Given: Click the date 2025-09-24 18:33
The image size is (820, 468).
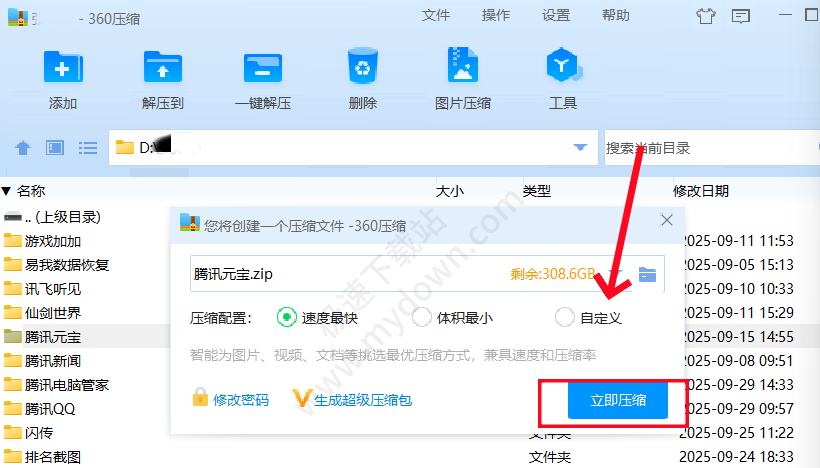Looking at the screenshot, I should click(x=736, y=456).
